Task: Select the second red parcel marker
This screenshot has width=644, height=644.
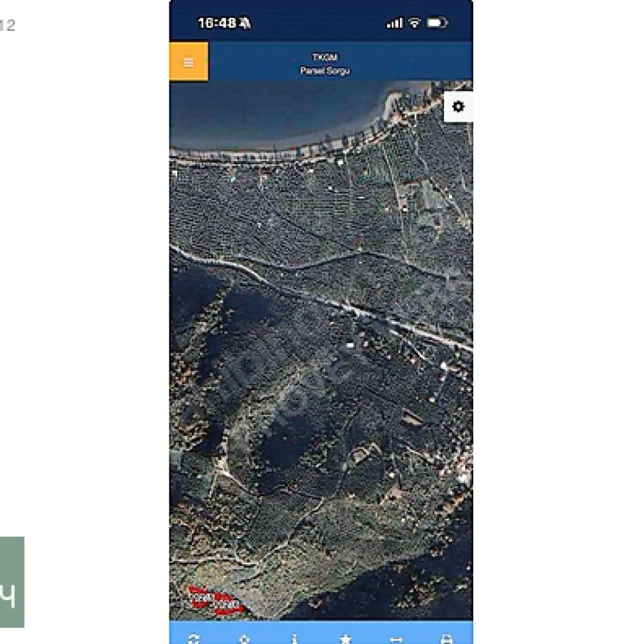Action: tap(229, 604)
